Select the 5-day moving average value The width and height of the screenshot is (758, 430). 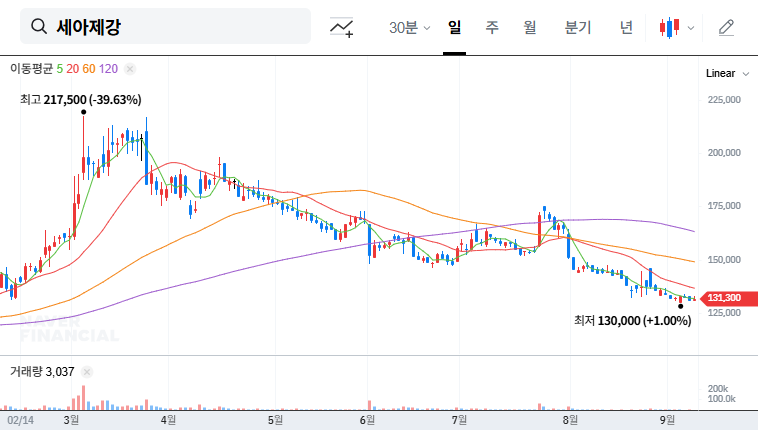pyautogui.click(x=60, y=69)
